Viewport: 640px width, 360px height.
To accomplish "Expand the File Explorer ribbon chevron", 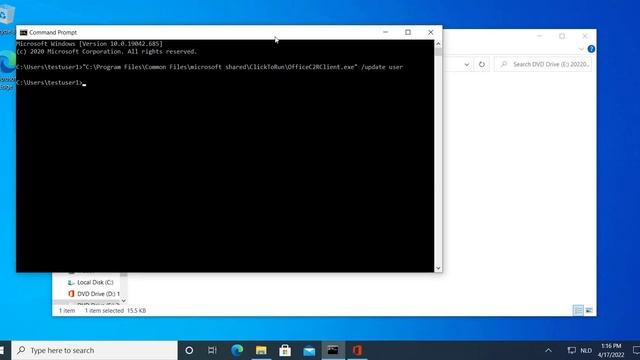I will (581, 49).
